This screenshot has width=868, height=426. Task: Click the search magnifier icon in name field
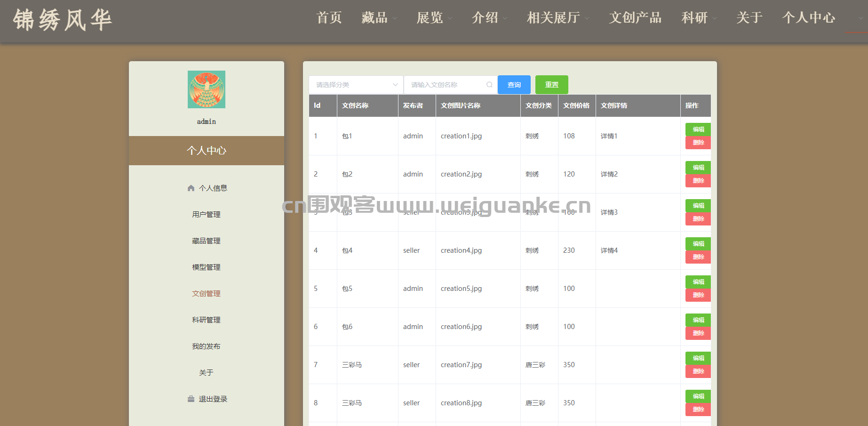click(489, 85)
